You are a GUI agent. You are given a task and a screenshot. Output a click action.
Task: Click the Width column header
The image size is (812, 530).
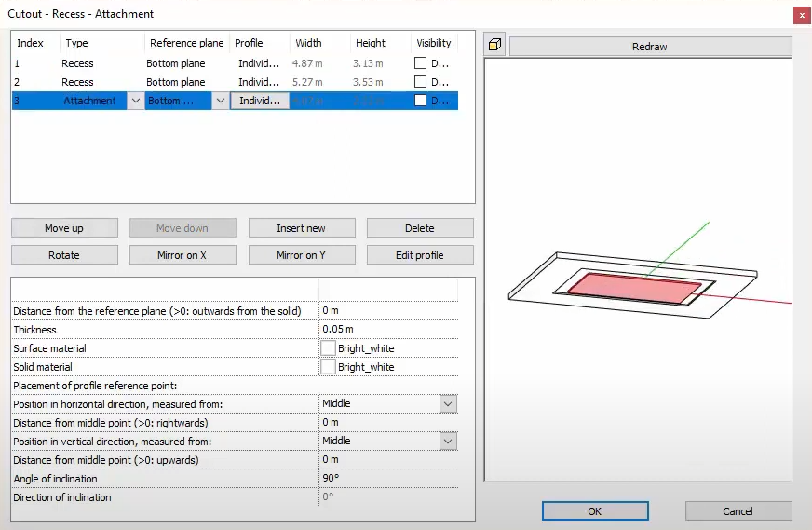click(308, 43)
